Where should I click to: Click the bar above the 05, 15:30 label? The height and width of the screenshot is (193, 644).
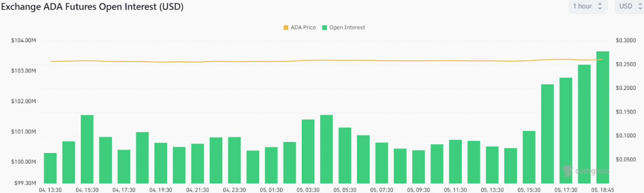point(529,157)
